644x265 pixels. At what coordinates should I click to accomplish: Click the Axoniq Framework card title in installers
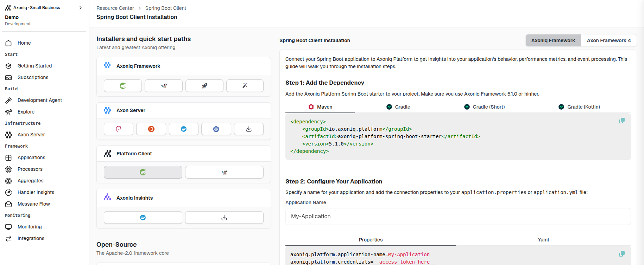tap(138, 66)
